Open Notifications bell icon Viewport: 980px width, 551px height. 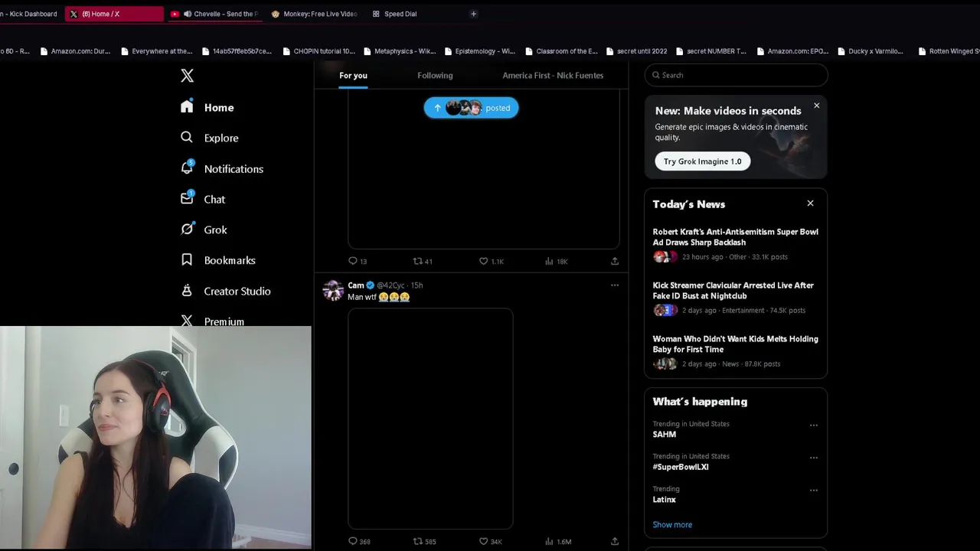coord(187,168)
